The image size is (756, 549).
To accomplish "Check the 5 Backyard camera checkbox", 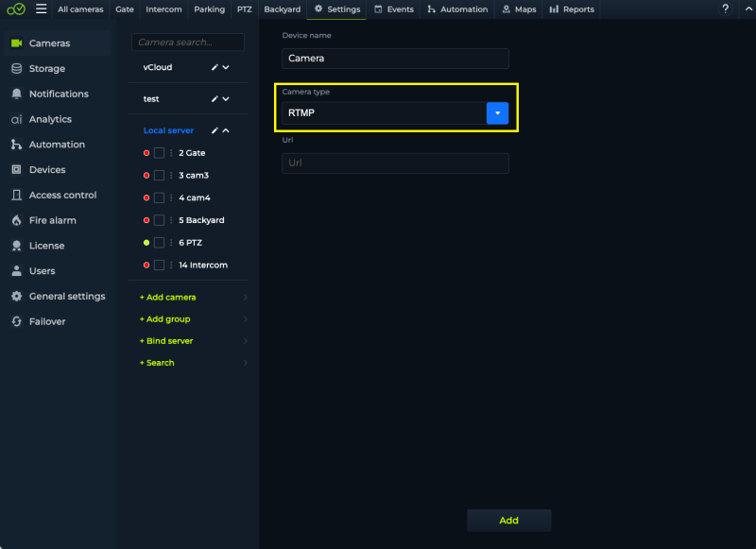I will (x=159, y=220).
